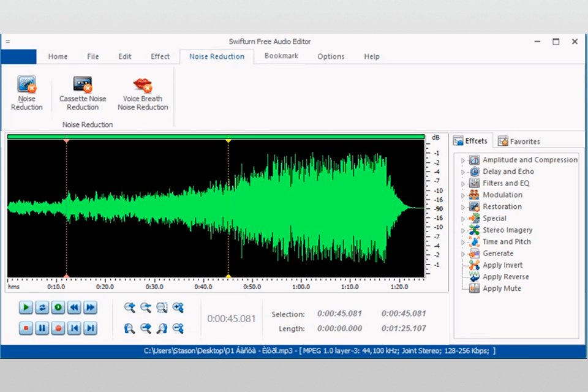Expand the Time and Pitch category
The image size is (588, 392).
click(x=463, y=242)
